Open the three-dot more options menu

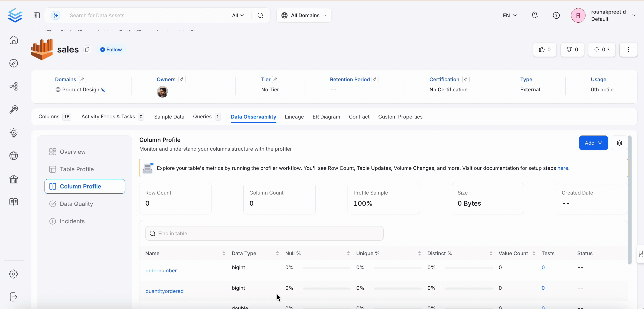628,50
